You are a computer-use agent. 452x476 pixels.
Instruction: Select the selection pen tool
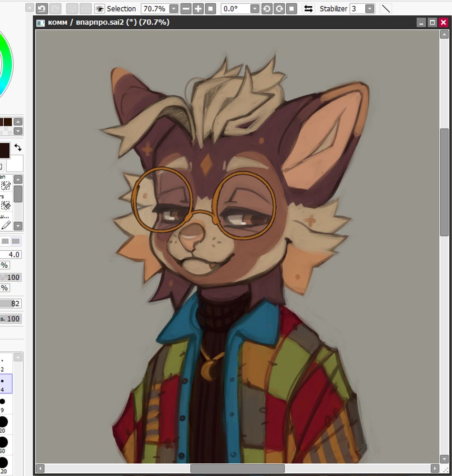point(6,185)
